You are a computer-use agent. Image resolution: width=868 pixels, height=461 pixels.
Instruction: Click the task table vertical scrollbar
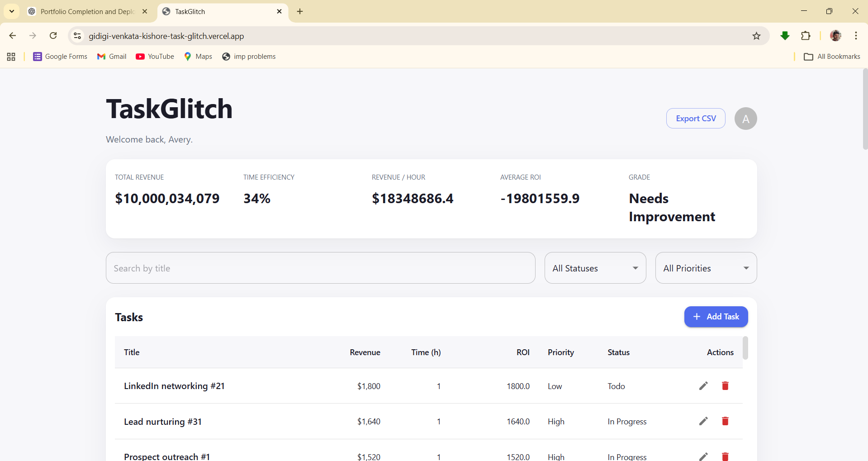(x=745, y=348)
